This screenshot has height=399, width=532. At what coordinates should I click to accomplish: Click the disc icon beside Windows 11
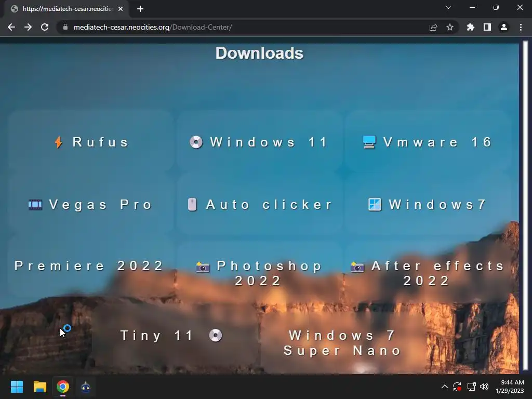196,142
